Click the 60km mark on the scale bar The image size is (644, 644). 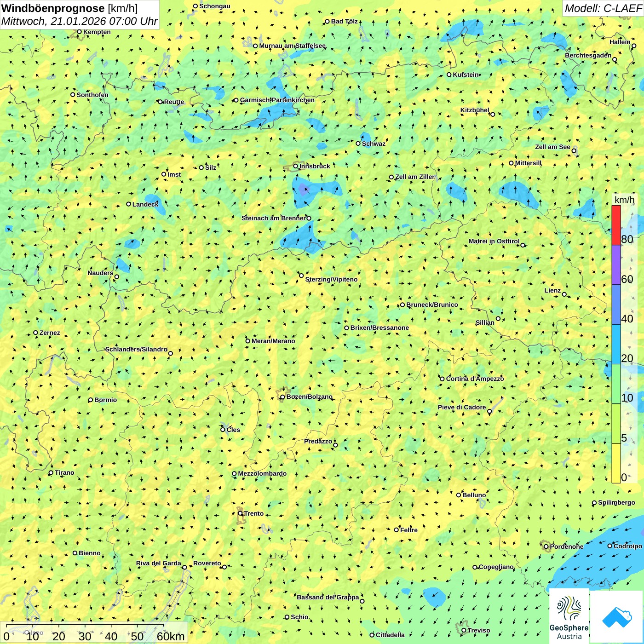171,636
